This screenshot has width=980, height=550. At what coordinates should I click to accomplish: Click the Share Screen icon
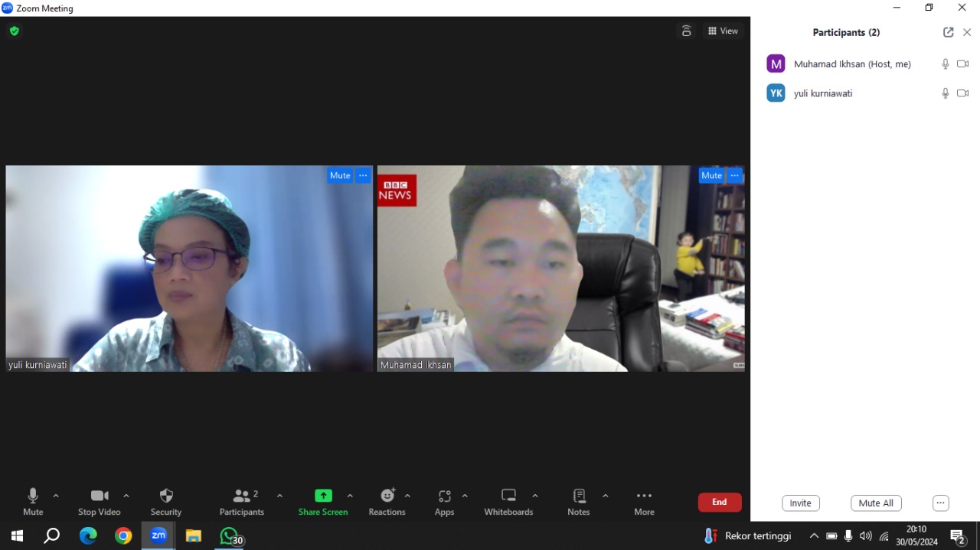tap(323, 496)
